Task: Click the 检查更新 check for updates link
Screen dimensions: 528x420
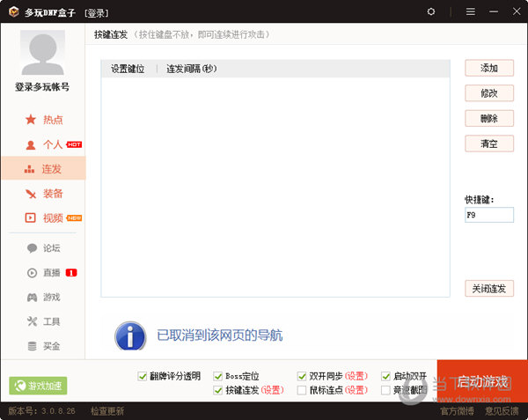Action: [107, 411]
